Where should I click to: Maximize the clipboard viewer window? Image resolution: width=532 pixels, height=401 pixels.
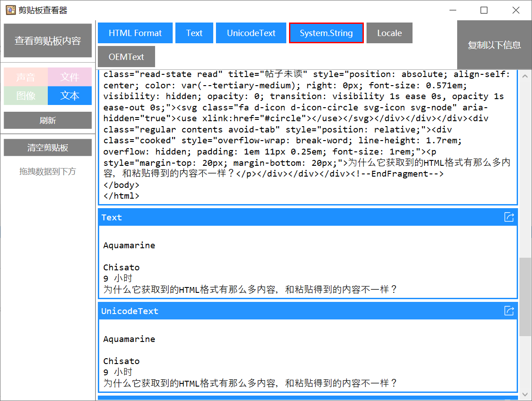tap(484, 10)
